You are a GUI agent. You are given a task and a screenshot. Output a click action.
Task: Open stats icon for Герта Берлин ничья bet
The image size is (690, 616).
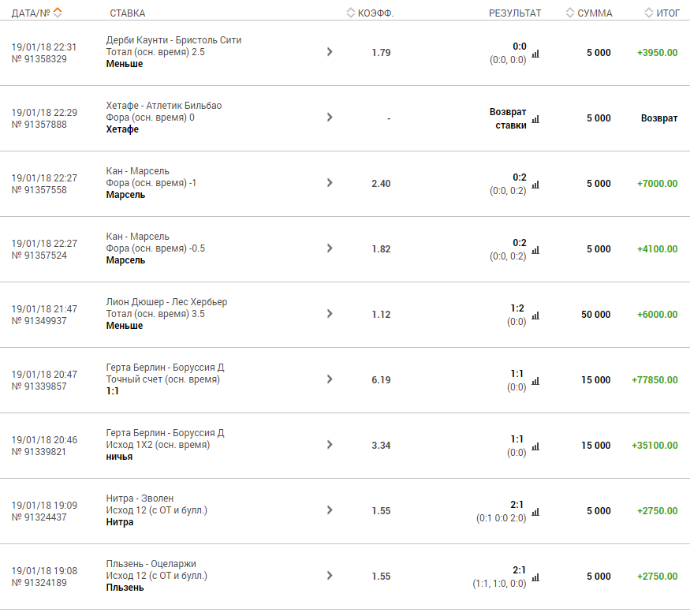click(x=535, y=446)
